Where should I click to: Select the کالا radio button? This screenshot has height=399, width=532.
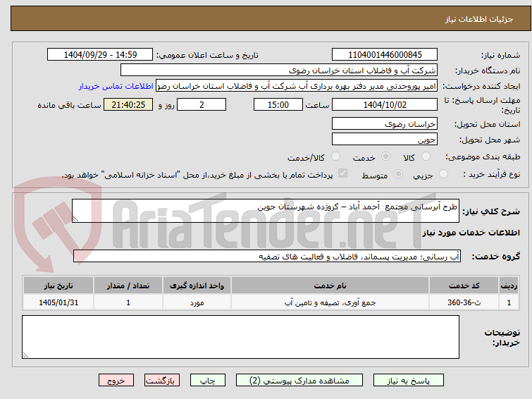tap(426, 156)
